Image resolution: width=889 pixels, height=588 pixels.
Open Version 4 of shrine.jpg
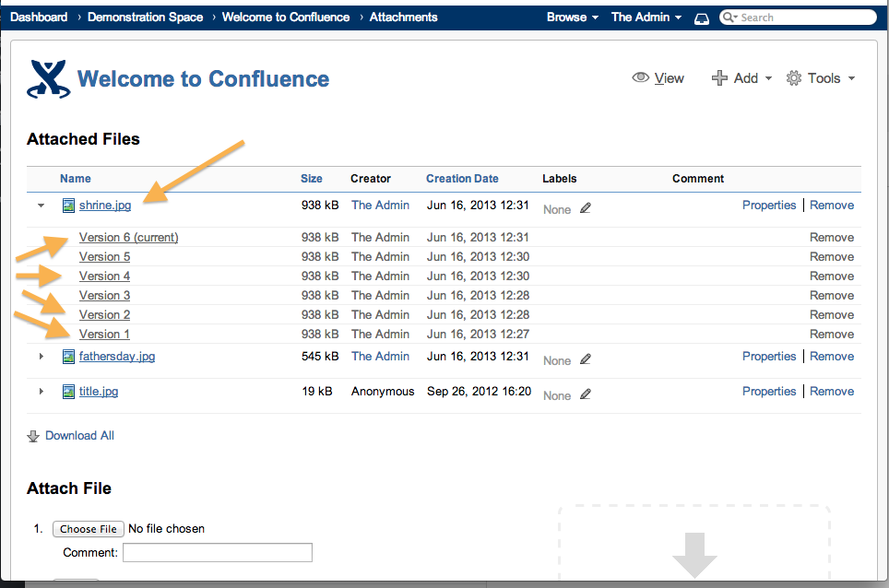(104, 276)
